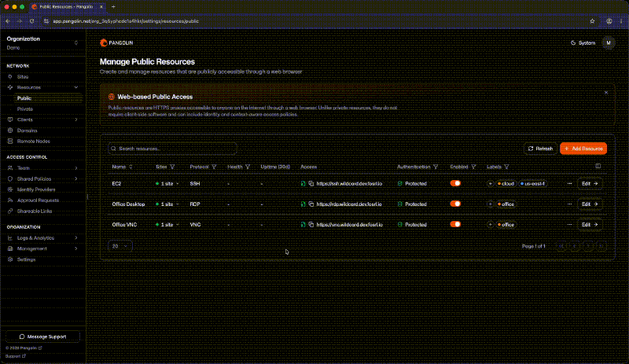Disable the EC2 resource toggle

[455, 183]
